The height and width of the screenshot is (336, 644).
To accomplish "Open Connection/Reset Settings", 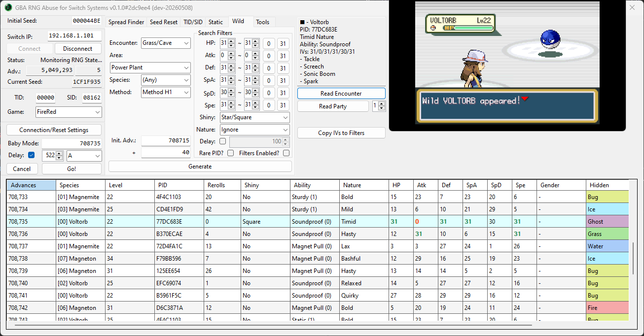I will (54, 130).
